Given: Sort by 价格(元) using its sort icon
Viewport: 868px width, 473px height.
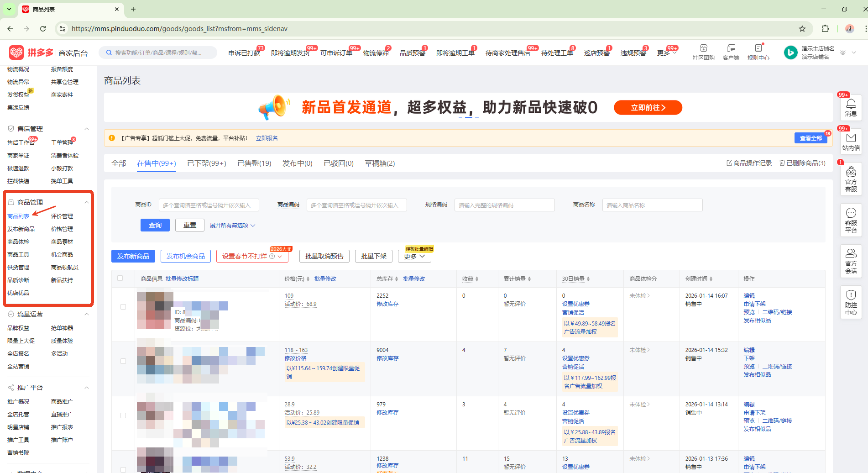Looking at the screenshot, I should pos(308,279).
